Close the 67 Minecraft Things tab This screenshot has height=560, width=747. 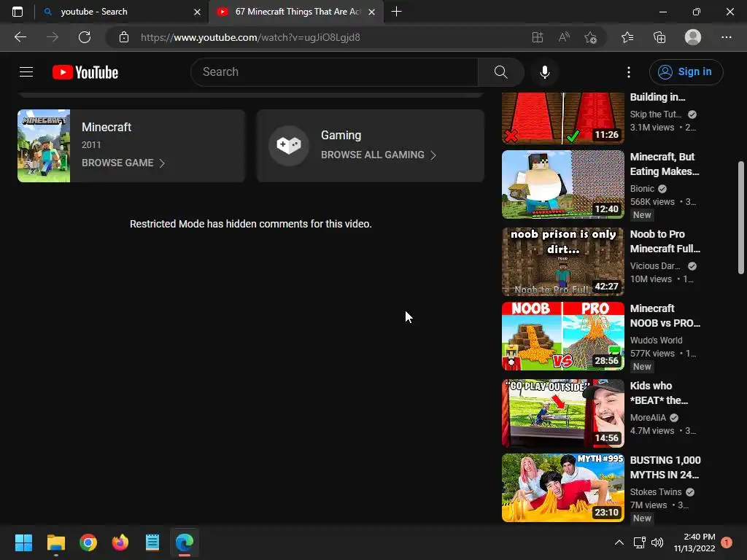[x=371, y=12]
